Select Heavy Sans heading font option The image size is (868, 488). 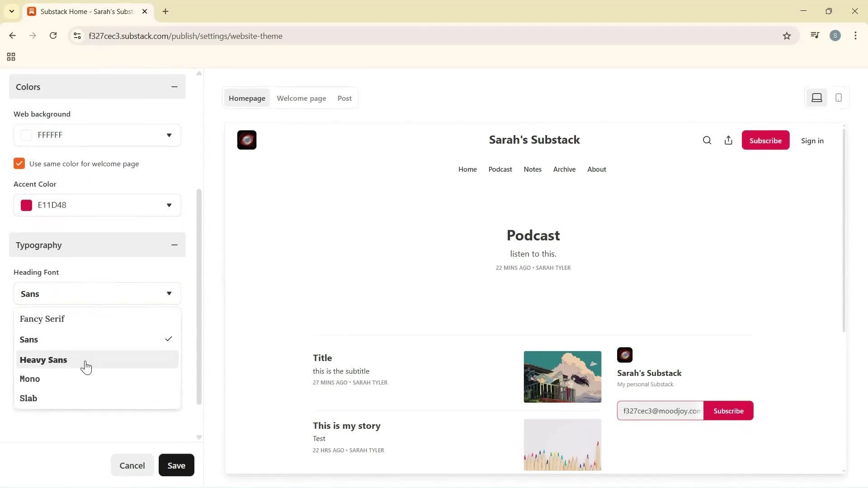click(43, 360)
